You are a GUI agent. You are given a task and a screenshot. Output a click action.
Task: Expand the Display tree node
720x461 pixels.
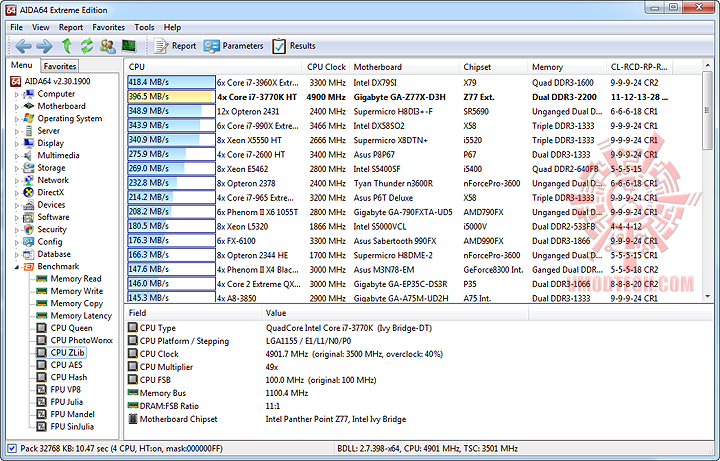coord(17,144)
